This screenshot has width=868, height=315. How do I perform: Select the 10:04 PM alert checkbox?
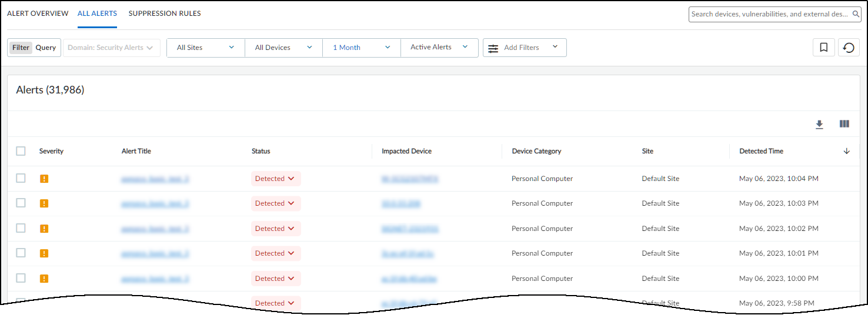click(21, 178)
